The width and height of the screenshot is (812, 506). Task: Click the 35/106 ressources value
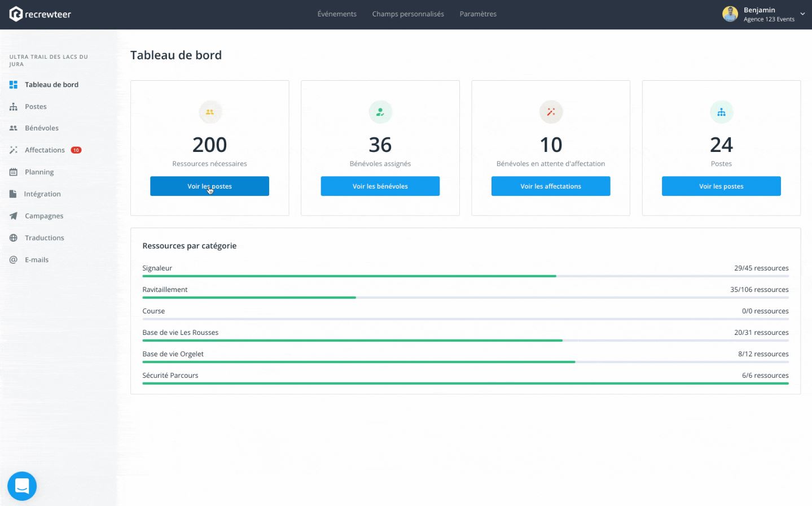(x=760, y=290)
